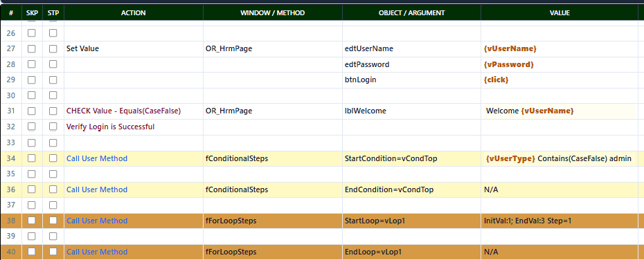Click the 'Welcome {vUserName}' value field
The height and width of the screenshot is (260, 644).
(560, 111)
